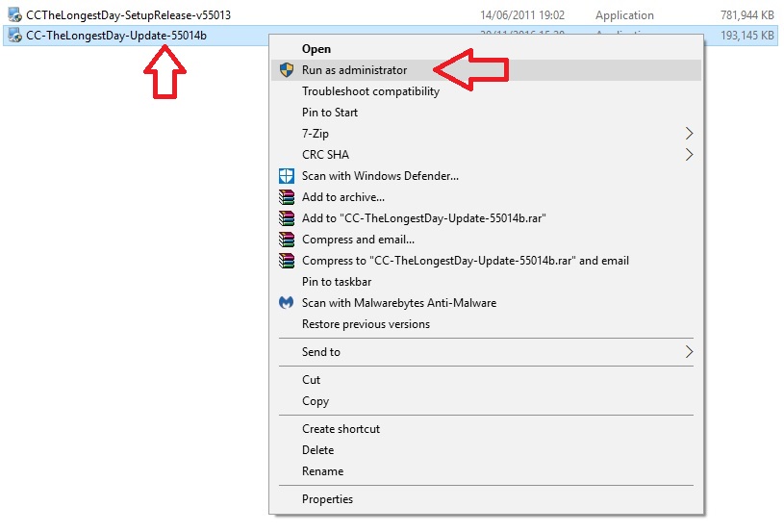Click Application type of the SetupRelease file
This screenshot has width=784, height=532.
pyautogui.click(x=624, y=15)
